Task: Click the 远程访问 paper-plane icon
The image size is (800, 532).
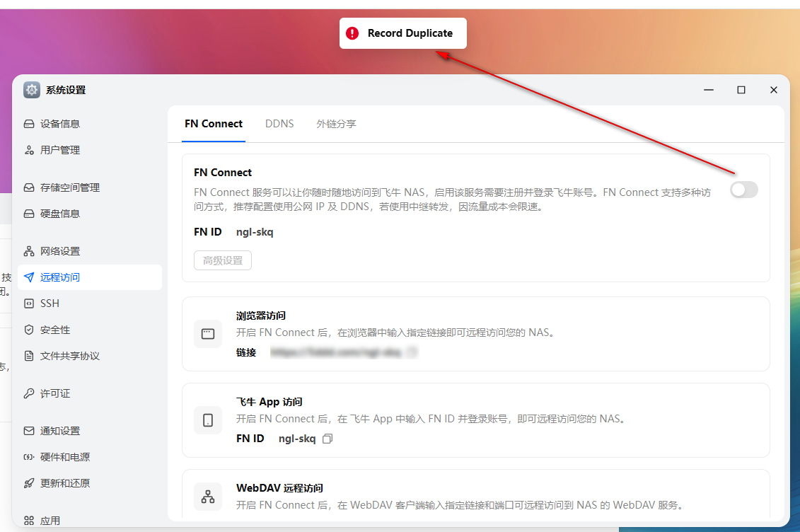Action: pyautogui.click(x=29, y=277)
